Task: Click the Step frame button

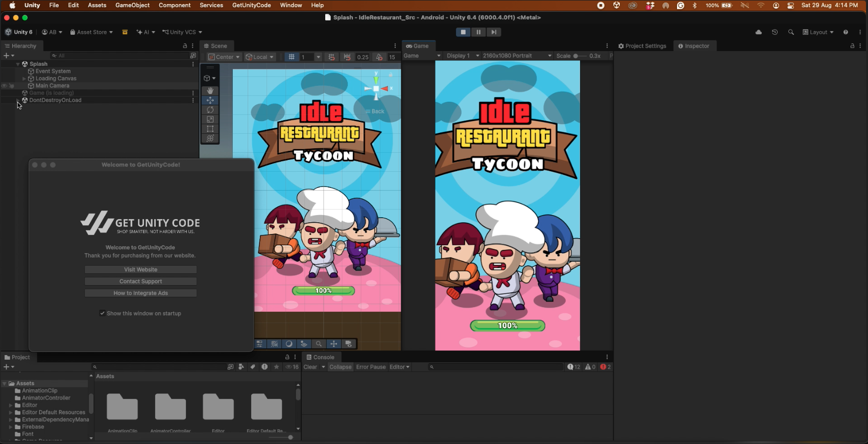Action: [x=494, y=32]
